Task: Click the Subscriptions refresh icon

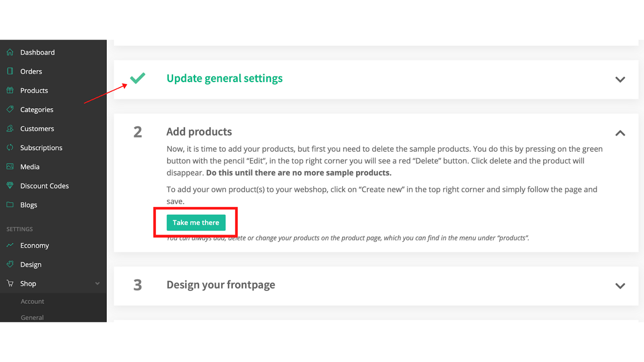Action: pos(10,147)
